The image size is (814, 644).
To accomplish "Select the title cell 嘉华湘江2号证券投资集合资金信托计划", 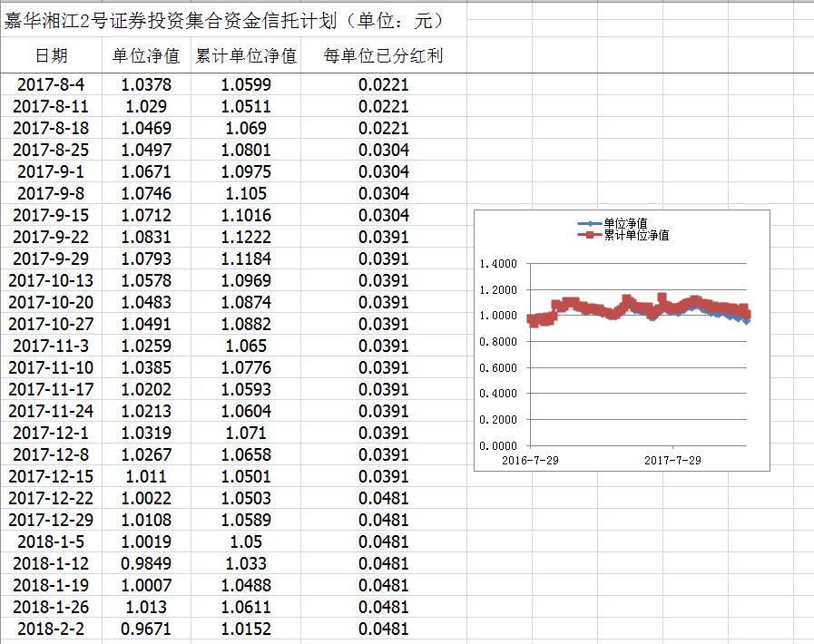I will (x=223, y=21).
